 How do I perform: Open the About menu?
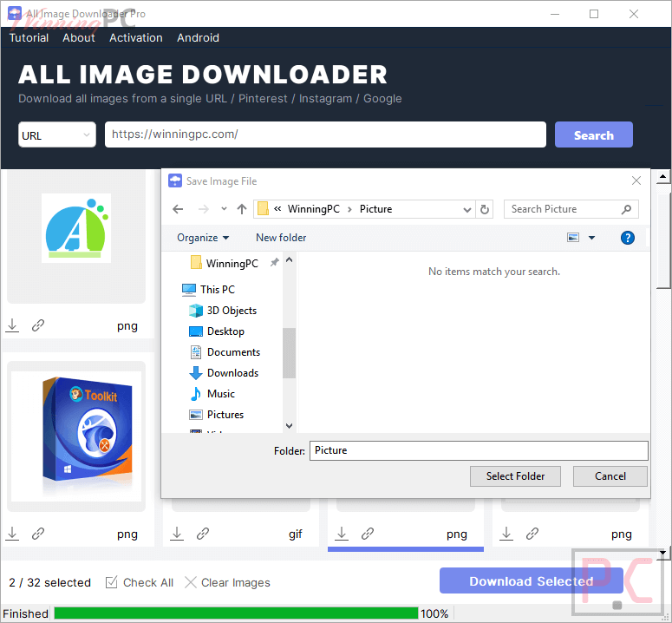click(78, 37)
